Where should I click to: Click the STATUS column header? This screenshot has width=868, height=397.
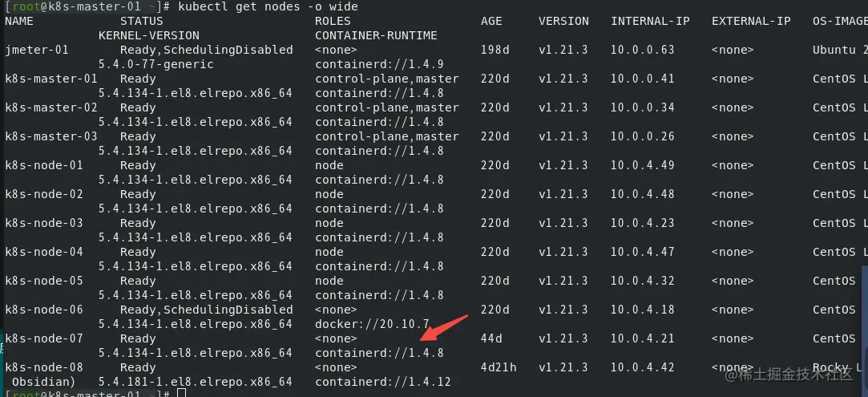pos(142,21)
